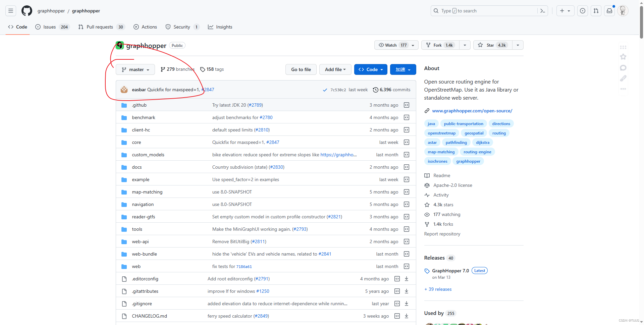The height and width of the screenshot is (325, 644).
Task: View .editorconfig code at commit icon
Action: point(397,279)
